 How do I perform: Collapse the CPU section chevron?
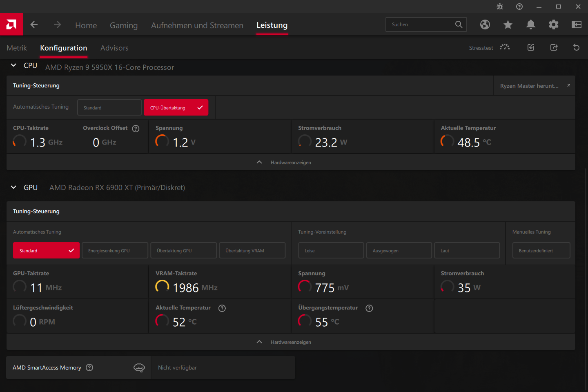pyautogui.click(x=13, y=65)
